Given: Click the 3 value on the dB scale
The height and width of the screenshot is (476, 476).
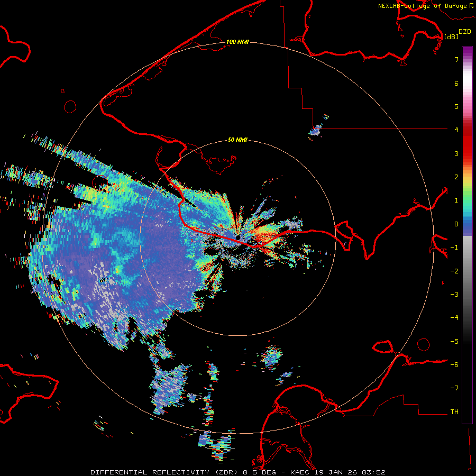Looking at the screenshot, I should 456,153.
